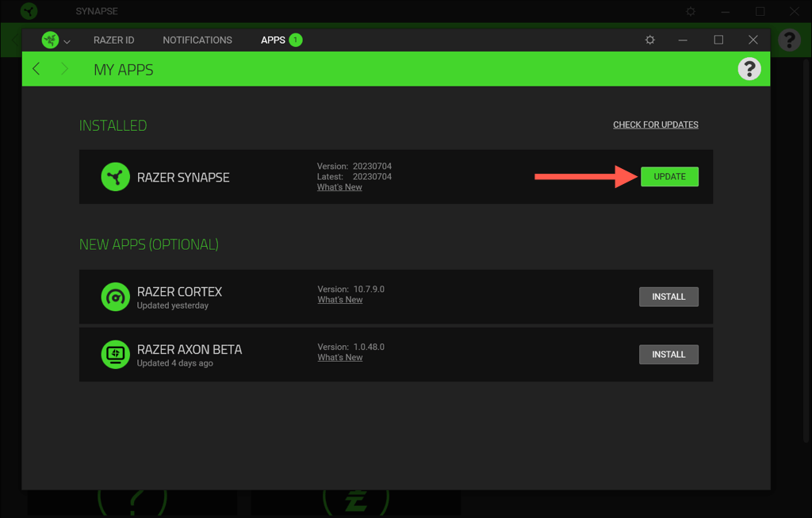Image resolution: width=812 pixels, height=518 pixels.
Task: Click CHECK FOR UPDATES link
Action: coord(656,125)
